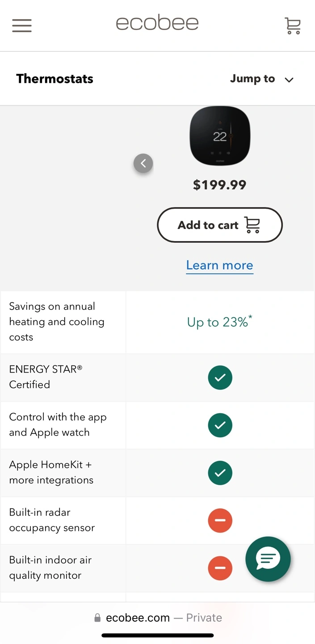Viewport: 315px width, 644px height.
Task: Open the hamburger navigation menu
Action: [x=22, y=25]
